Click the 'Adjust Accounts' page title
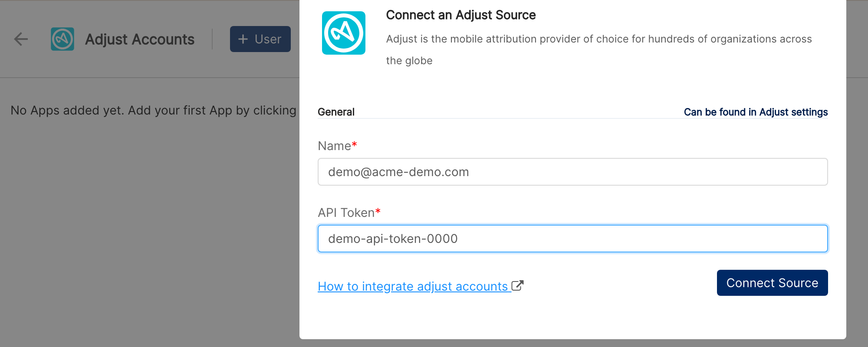 click(x=140, y=39)
